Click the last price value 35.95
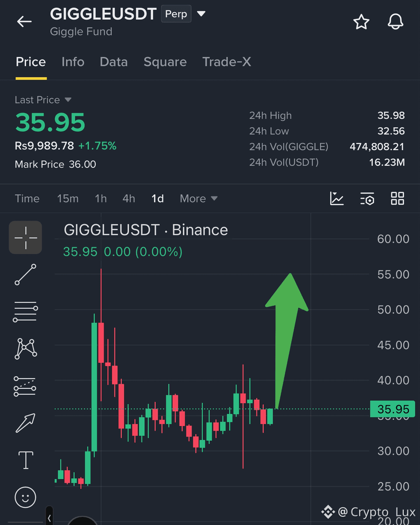 [x=50, y=122]
